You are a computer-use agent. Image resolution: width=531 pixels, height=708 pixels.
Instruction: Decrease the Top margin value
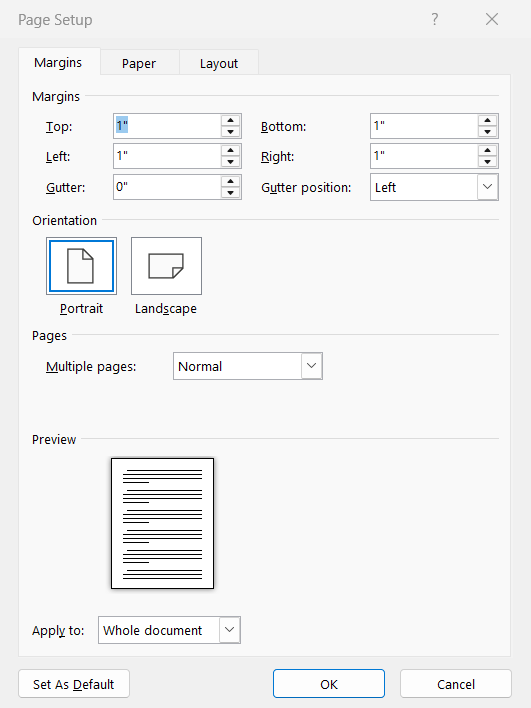coord(230,131)
